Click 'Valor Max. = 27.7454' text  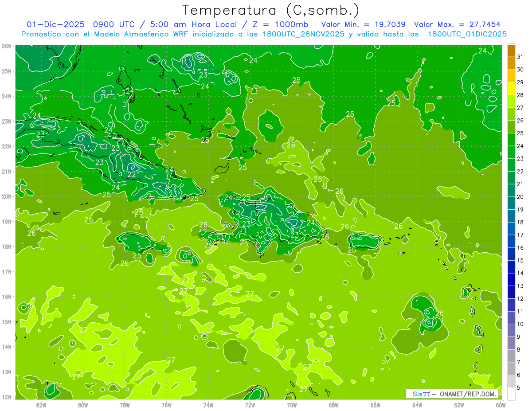click(x=458, y=25)
